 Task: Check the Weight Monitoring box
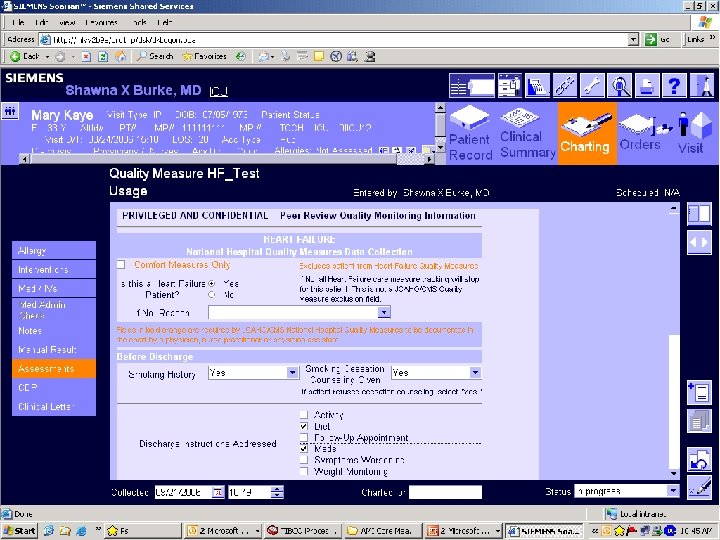(304, 471)
